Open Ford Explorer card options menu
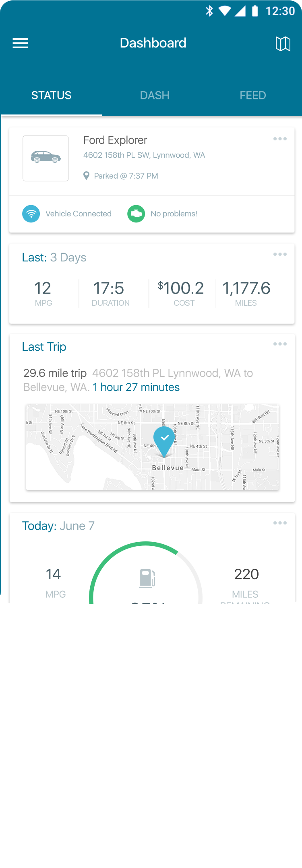The image size is (302, 868). (x=280, y=139)
